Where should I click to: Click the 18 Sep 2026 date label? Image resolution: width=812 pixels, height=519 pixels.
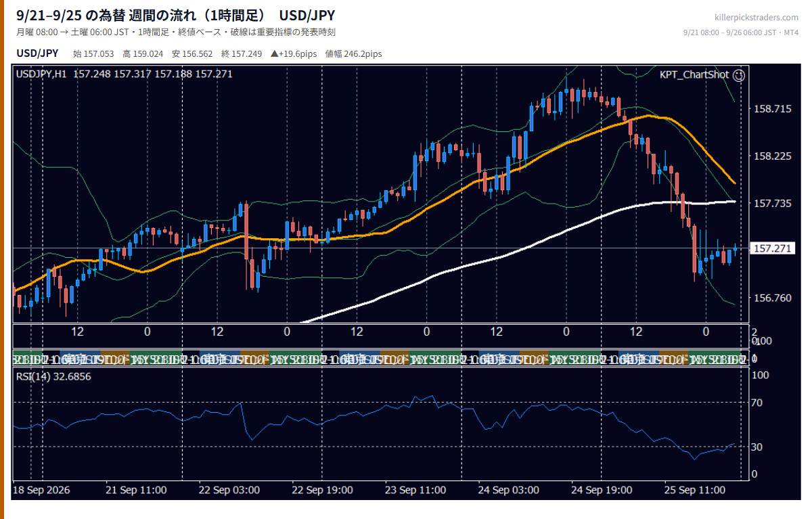[41, 489]
